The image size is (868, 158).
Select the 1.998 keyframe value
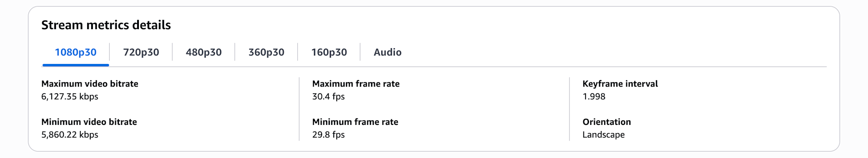click(x=594, y=97)
